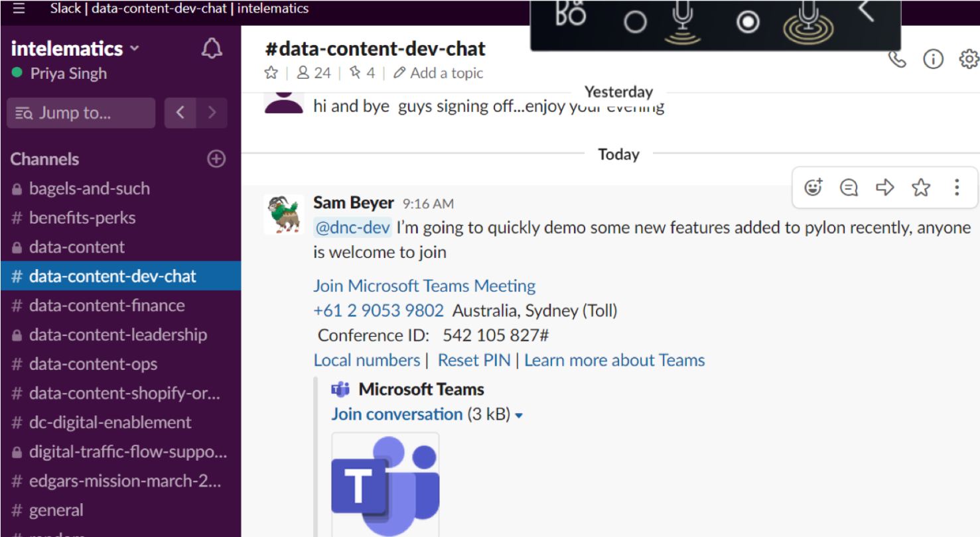Add reaction to Sam Beyer's message
The width and height of the screenshot is (980, 537).
click(x=813, y=188)
